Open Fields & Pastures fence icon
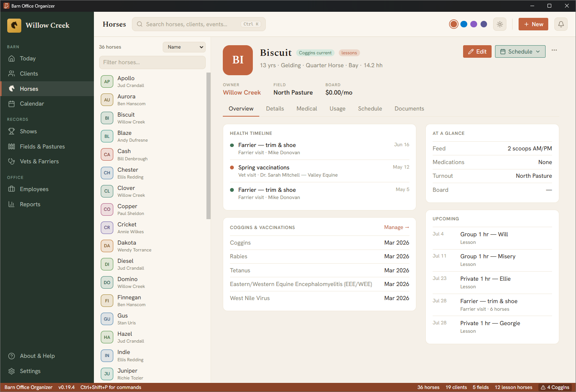The image size is (576, 392). (x=12, y=147)
